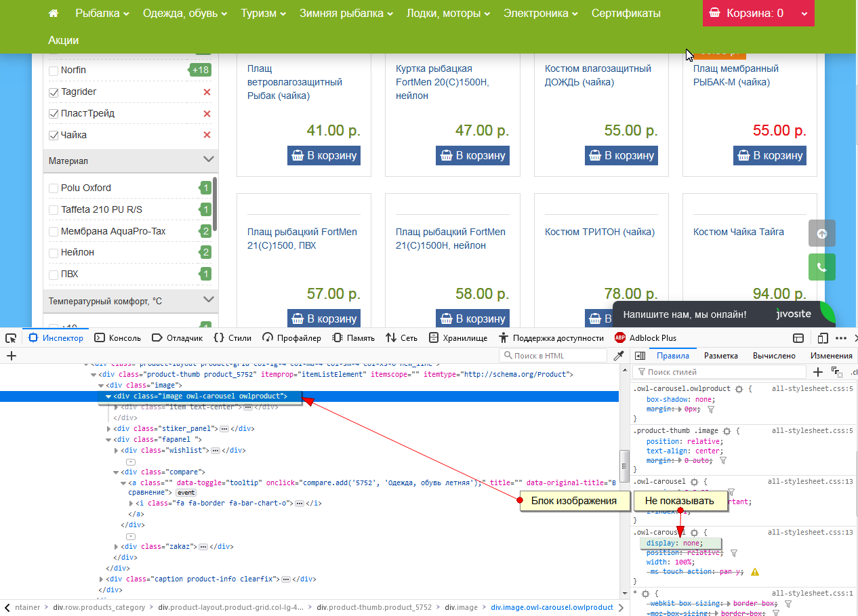Check the Norfin brand checkbox
Image resolution: width=858 pixels, height=616 pixels.
pos(54,70)
